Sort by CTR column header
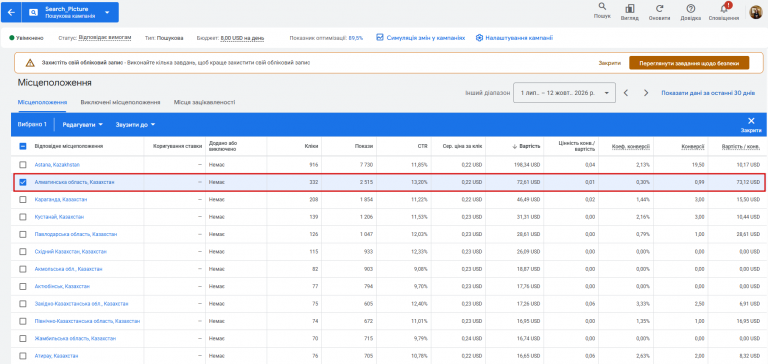 click(424, 146)
